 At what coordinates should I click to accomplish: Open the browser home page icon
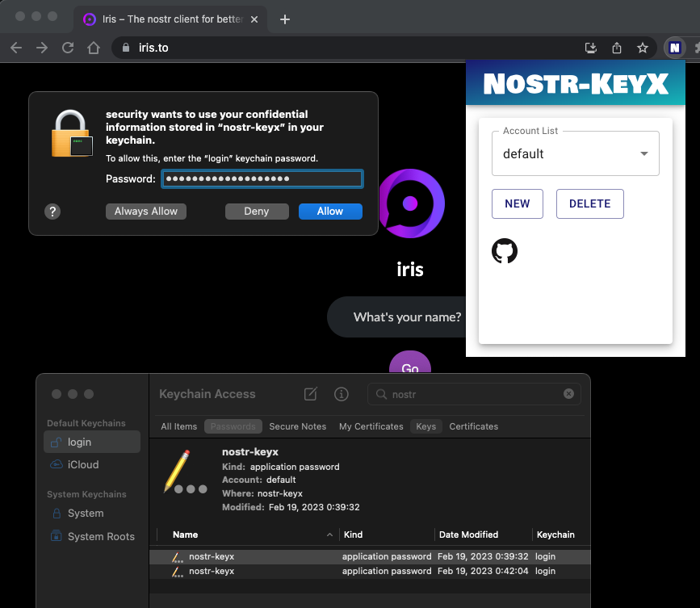click(94, 48)
